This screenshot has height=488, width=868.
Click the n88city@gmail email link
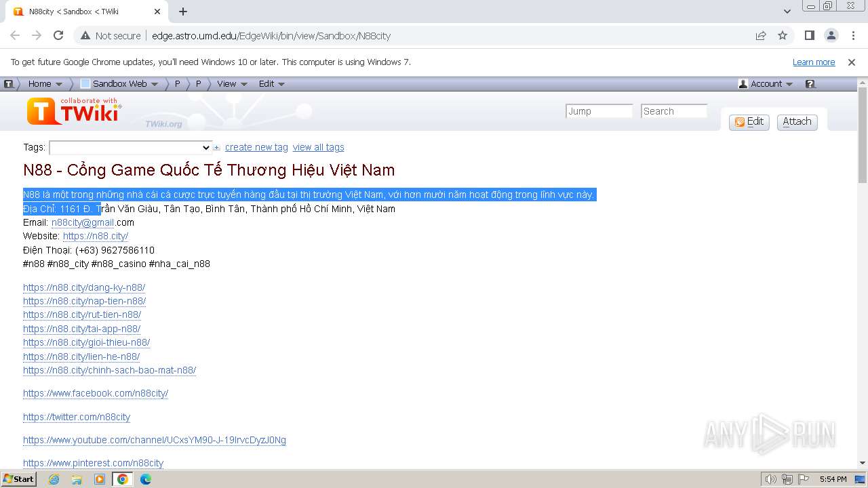[x=83, y=222]
